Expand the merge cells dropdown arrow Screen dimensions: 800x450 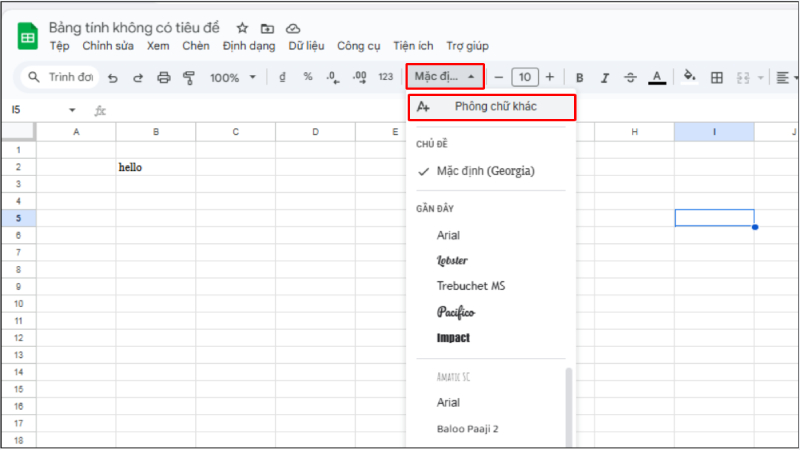pyautogui.click(x=761, y=78)
